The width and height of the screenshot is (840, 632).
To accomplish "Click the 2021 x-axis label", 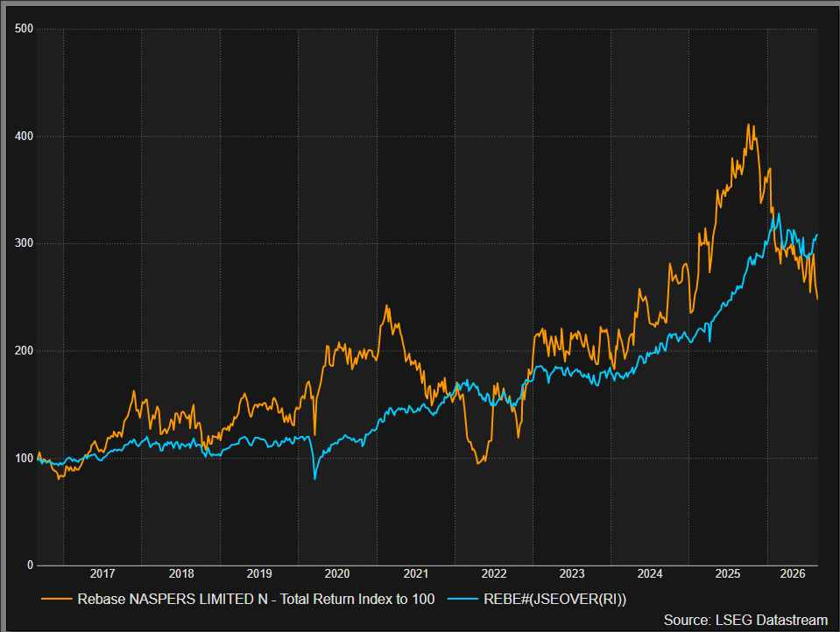I will tap(416, 573).
